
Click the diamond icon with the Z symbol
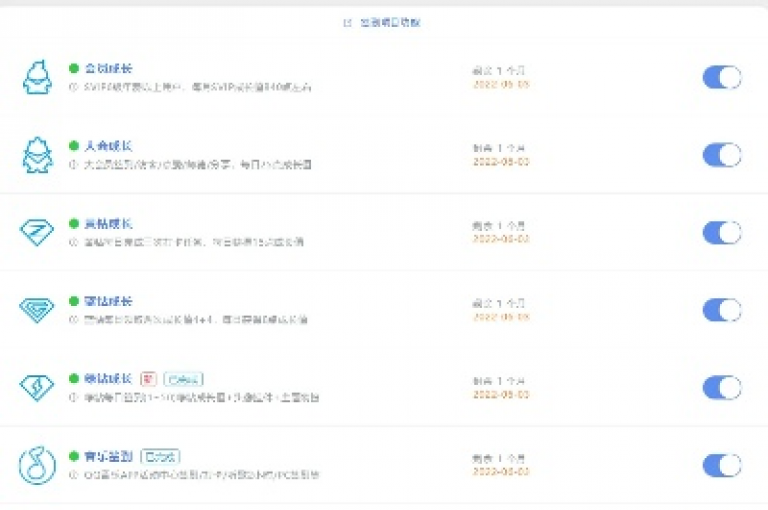tap(37, 232)
